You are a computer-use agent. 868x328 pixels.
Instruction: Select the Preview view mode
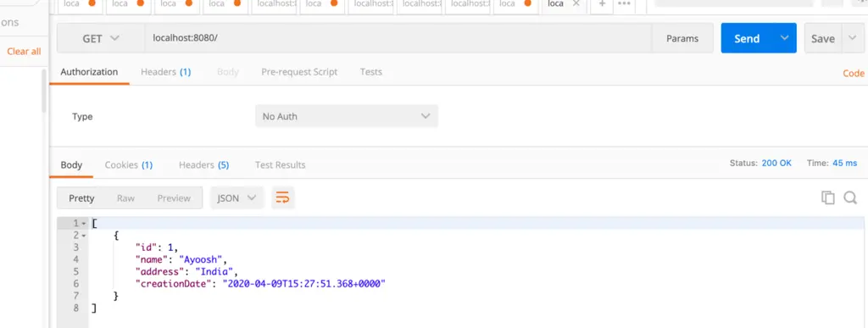[x=174, y=198]
